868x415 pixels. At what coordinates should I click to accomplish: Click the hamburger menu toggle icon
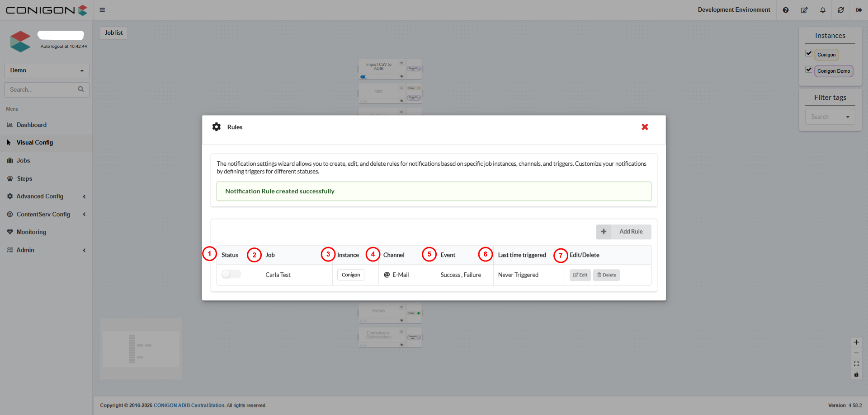click(102, 10)
